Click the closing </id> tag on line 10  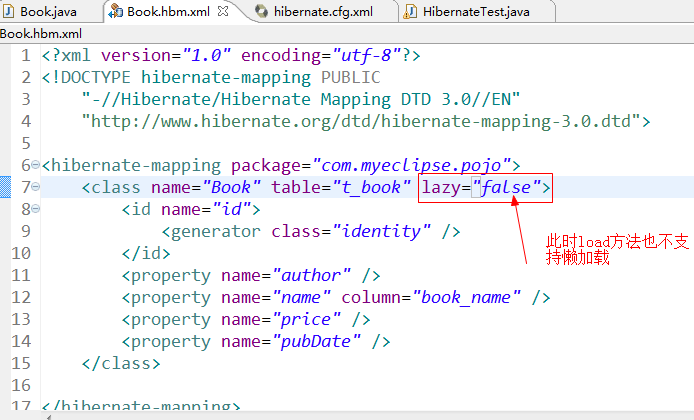pos(146,253)
